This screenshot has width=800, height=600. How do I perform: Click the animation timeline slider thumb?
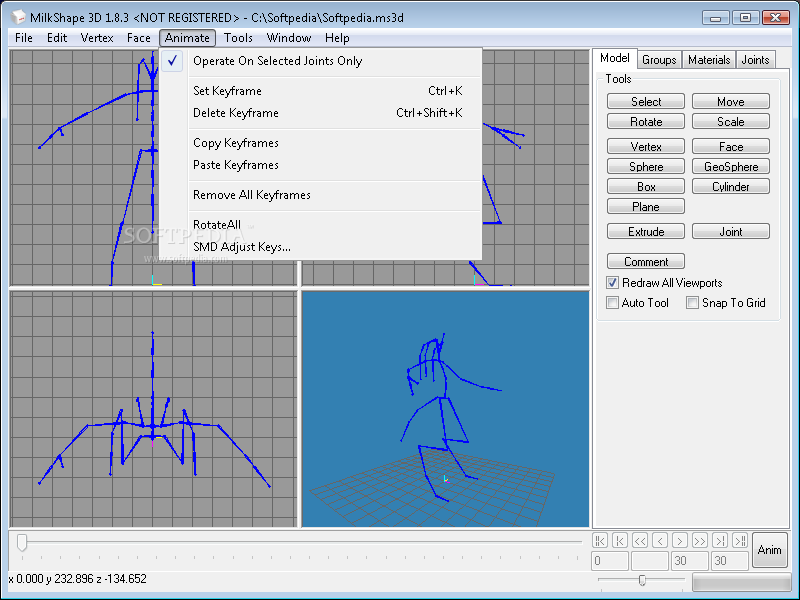21,542
